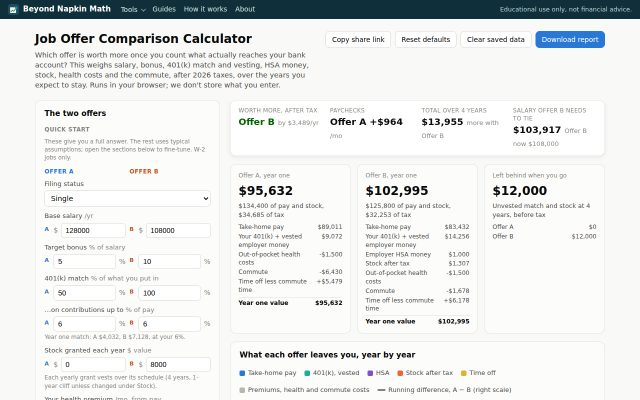The width and height of the screenshot is (640, 400).
Task: Copy the share link
Action: (x=358, y=40)
